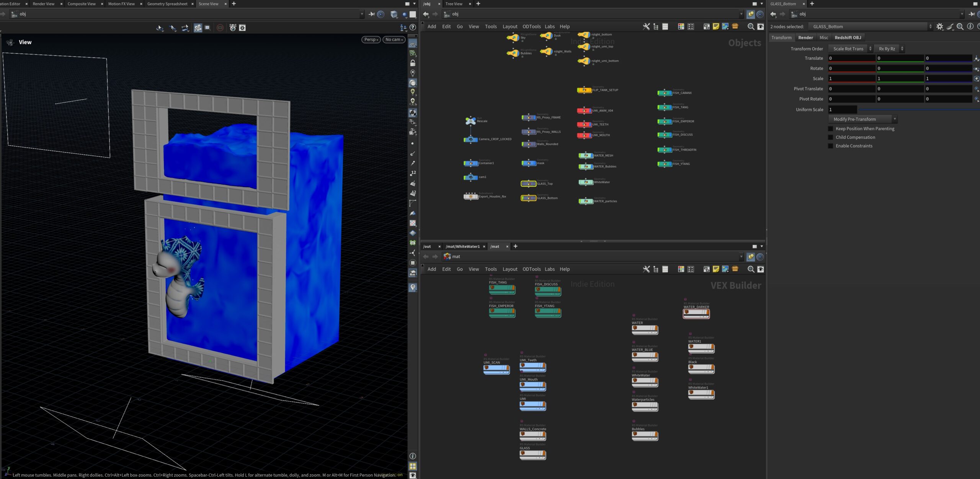
Task: Click the Uniform Scale value field
Action: click(842, 110)
